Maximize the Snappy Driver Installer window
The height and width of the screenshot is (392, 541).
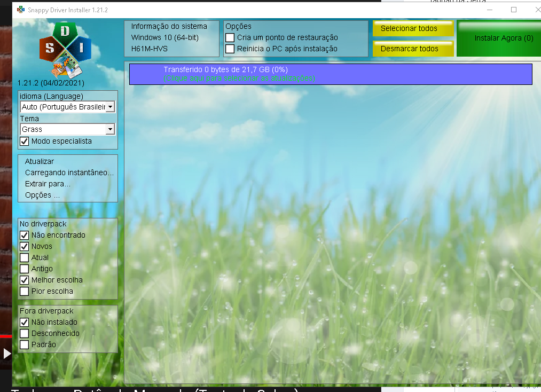[x=513, y=10]
